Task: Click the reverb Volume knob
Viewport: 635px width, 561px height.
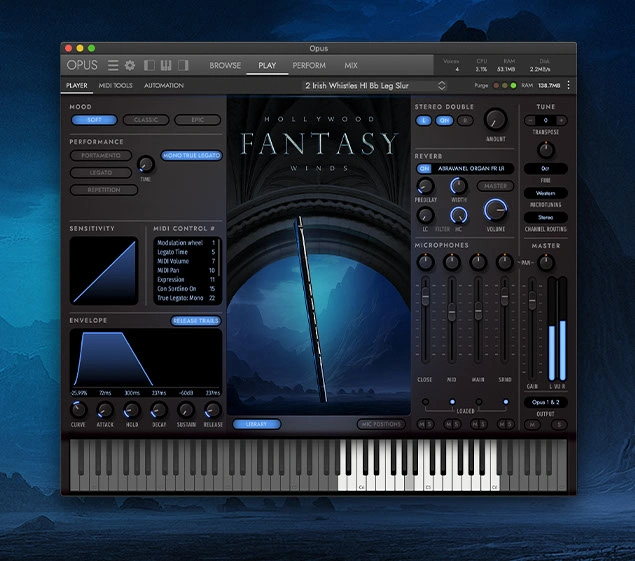Action: pyautogui.click(x=496, y=210)
